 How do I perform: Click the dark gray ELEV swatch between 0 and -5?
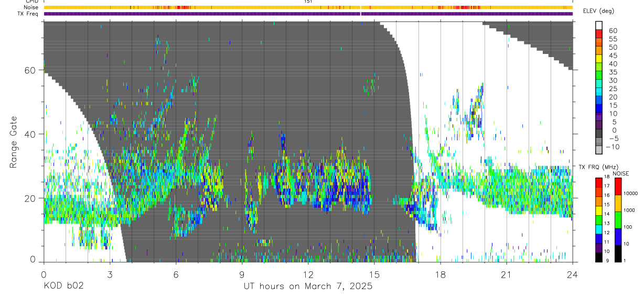click(x=599, y=134)
